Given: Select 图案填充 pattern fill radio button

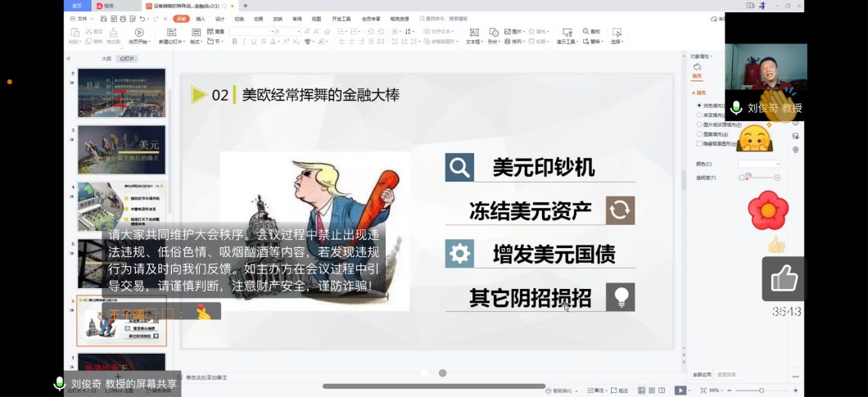Looking at the screenshot, I should [x=699, y=134].
